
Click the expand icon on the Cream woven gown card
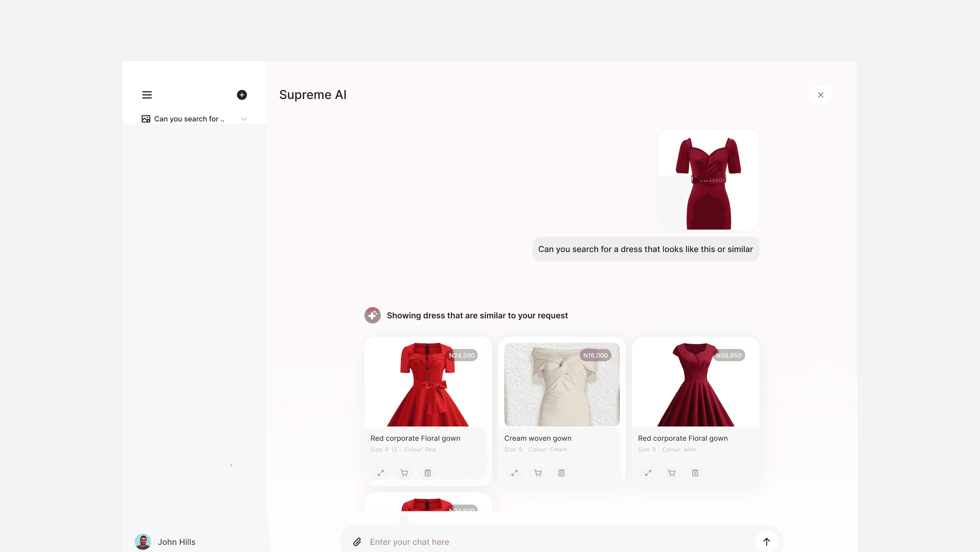514,473
